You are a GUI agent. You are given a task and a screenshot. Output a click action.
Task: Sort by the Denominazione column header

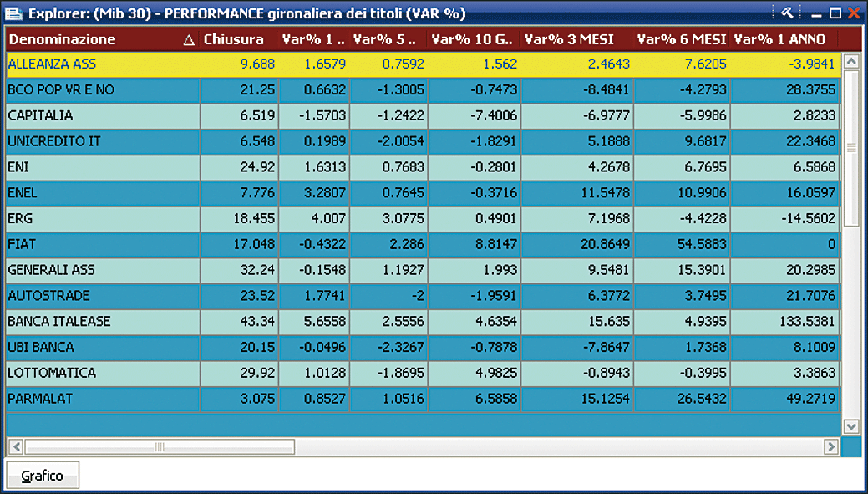(x=103, y=39)
